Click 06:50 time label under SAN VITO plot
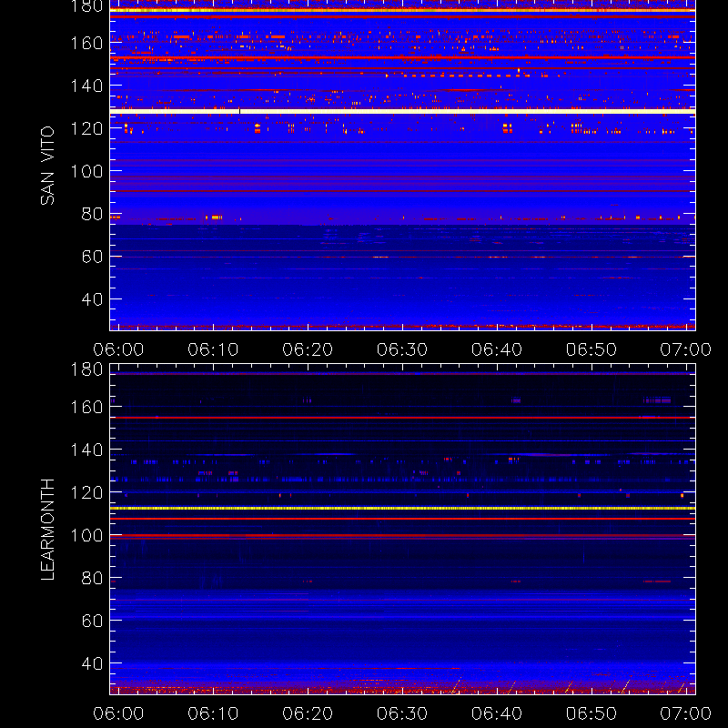 591,349
